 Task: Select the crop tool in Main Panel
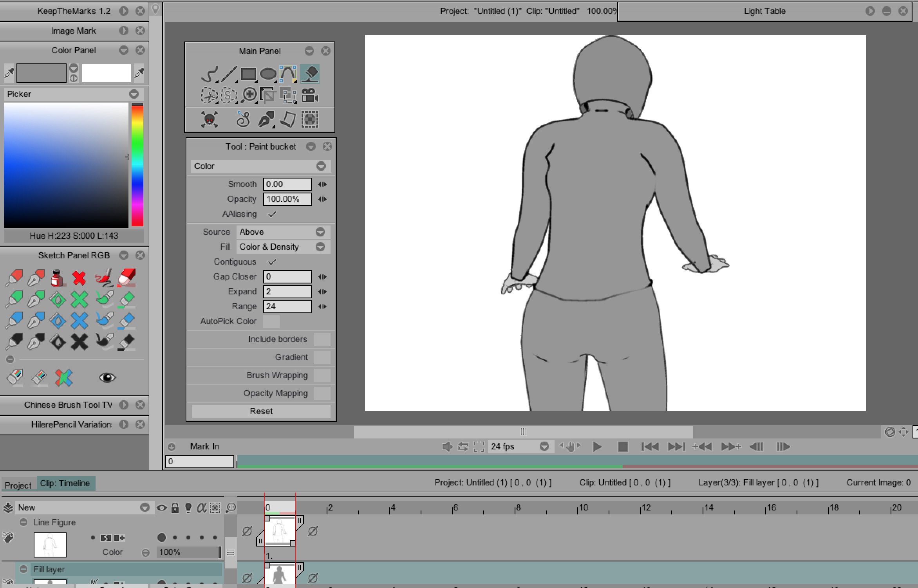tap(268, 95)
